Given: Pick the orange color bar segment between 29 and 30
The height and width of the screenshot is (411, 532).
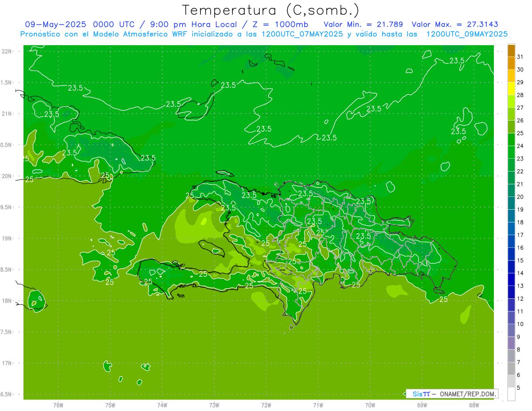Looking at the screenshot, I should tap(511, 76).
